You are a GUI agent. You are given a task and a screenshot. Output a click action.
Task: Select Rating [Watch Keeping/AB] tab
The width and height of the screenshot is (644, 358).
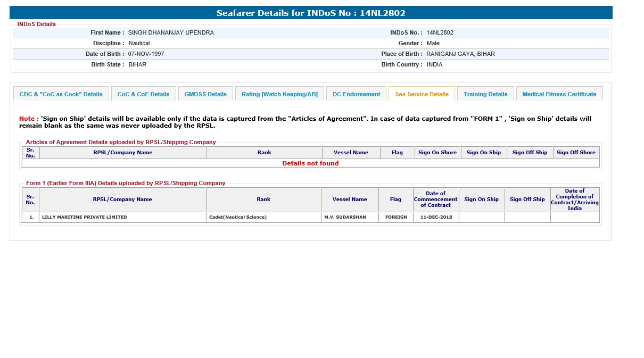click(x=279, y=94)
